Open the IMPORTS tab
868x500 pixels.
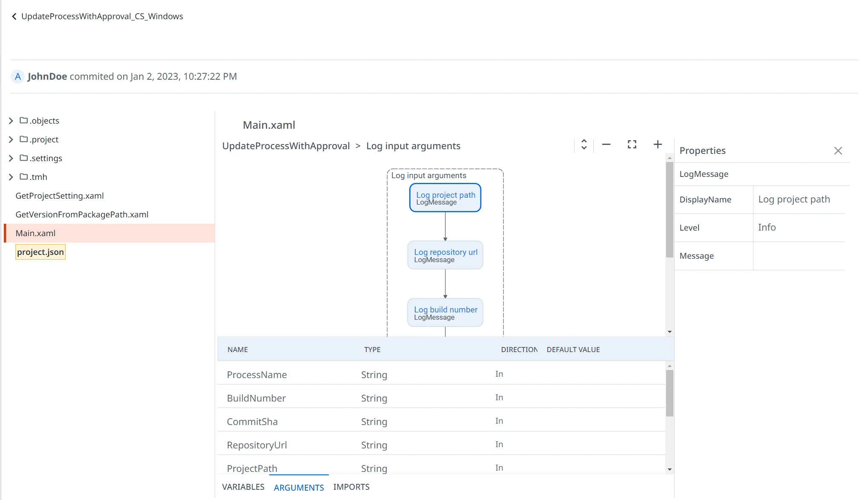coord(351,486)
